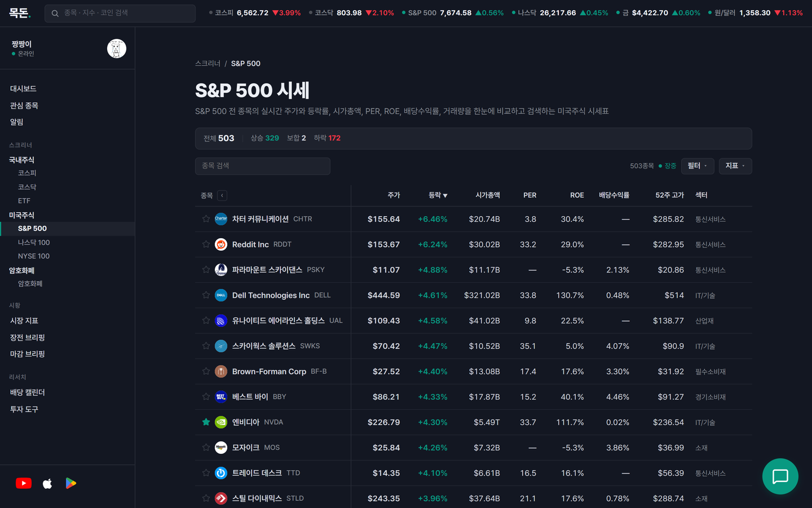Click the Nvidia NVDA logo icon
This screenshot has width=812, height=508.
click(221, 422)
